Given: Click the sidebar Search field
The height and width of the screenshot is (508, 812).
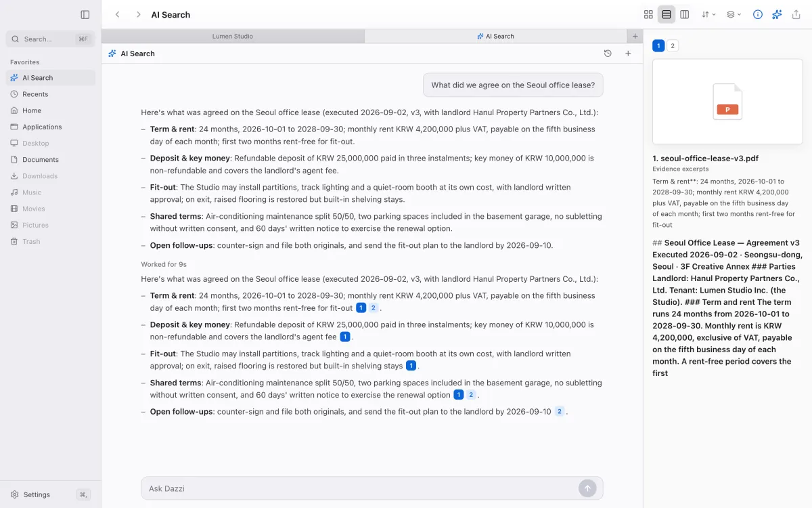Looking at the screenshot, I should point(51,39).
